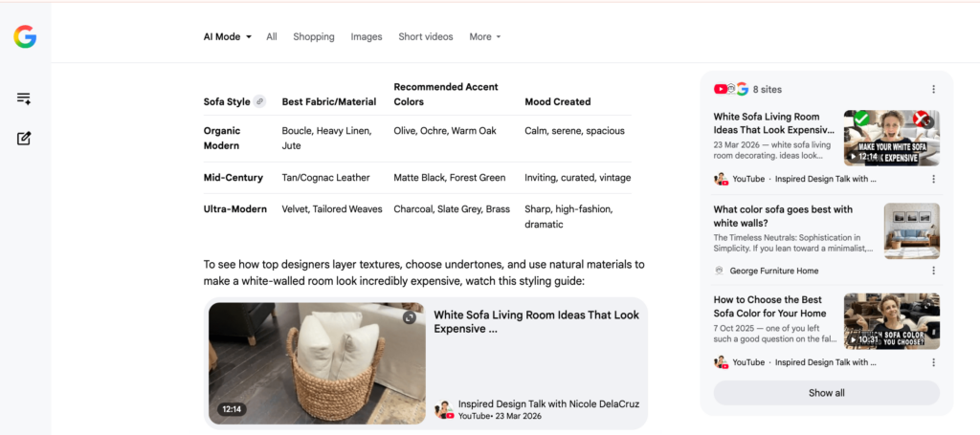This screenshot has height=435, width=980.
Task: Open AI Mode history icon in sidebar
Action: 24,98
